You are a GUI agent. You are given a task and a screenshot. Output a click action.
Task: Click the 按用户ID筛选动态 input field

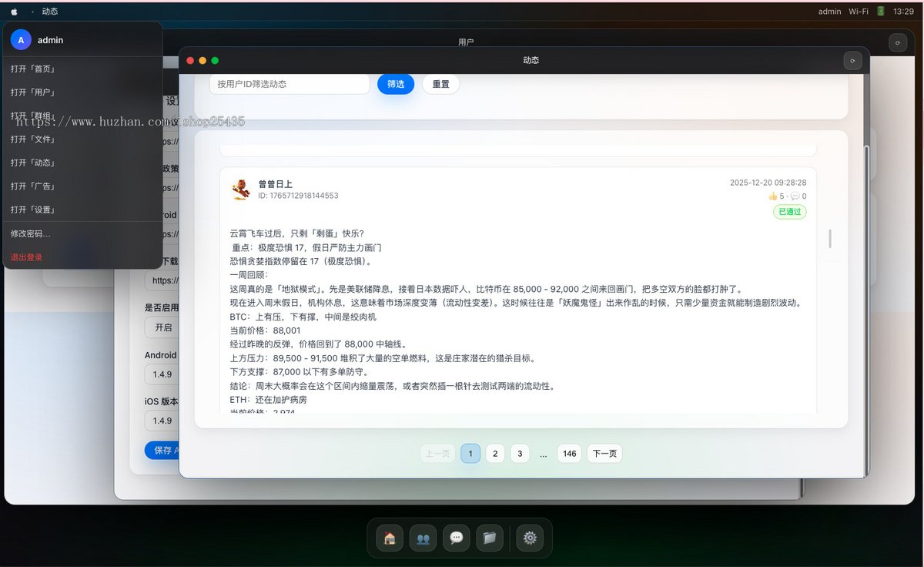[289, 84]
